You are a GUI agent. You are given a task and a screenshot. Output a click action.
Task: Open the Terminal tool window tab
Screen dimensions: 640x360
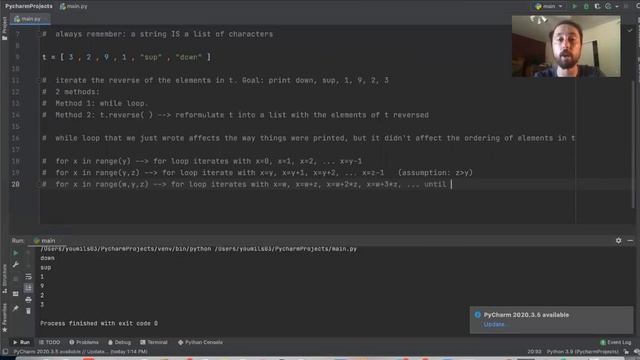tap(154, 342)
